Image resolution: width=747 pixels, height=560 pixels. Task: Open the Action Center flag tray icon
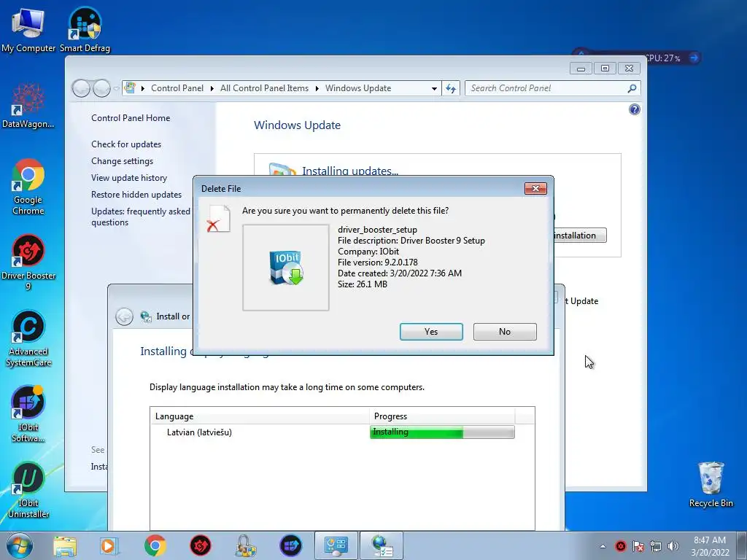(638, 546)
